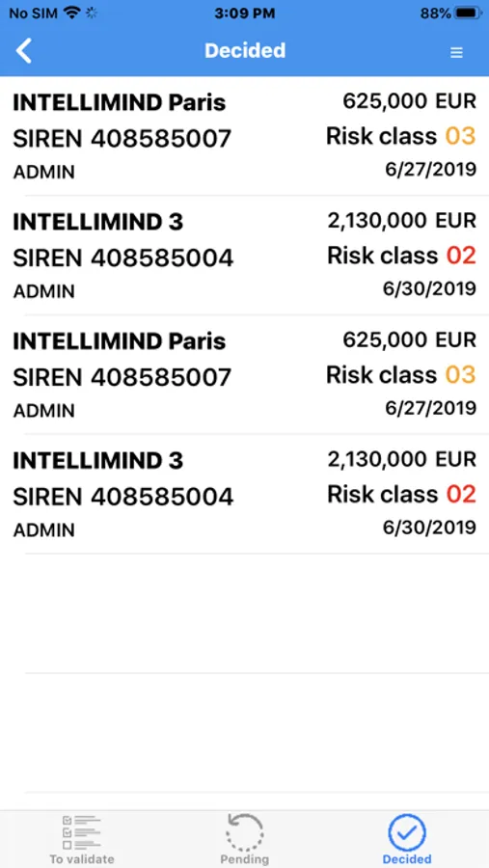Switch to the Pending tab label

click(245, 859)
